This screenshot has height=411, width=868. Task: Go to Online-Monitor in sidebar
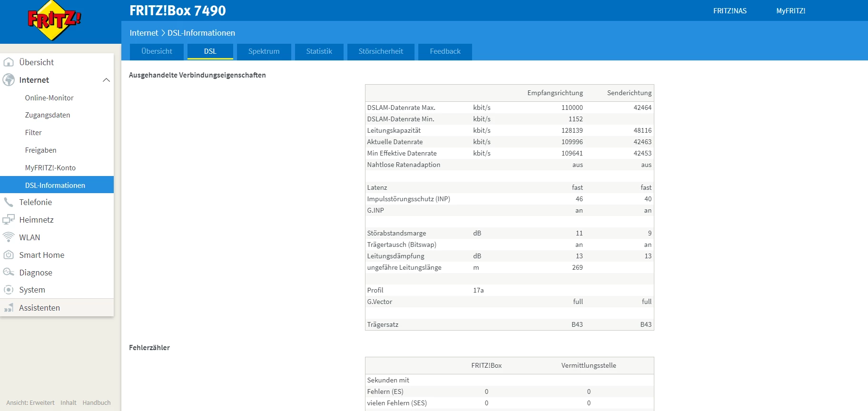point(49,98)
